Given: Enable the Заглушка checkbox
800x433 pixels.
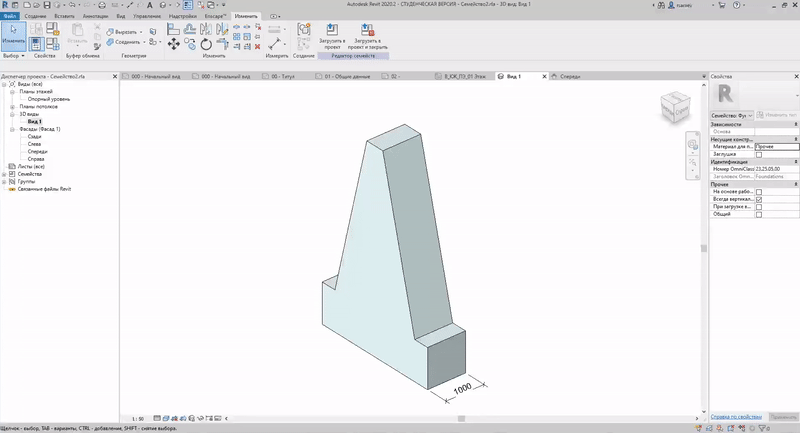Looking at the screenshot, I should [759, 155].
